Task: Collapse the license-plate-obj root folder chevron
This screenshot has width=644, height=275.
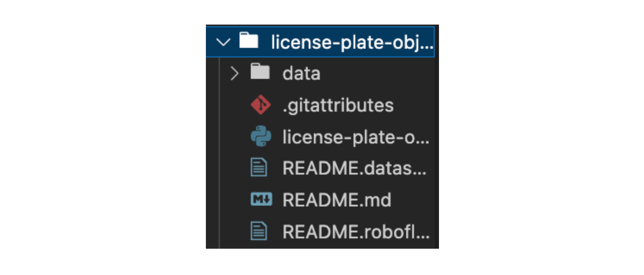Action: (x=223, y=42)
